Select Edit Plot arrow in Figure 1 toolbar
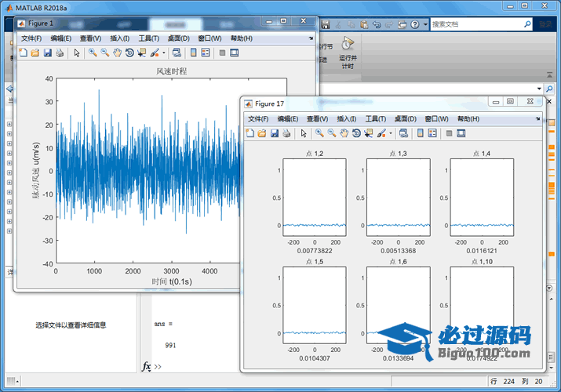Viewport: 561px width, 392px height. click(77, 53)
